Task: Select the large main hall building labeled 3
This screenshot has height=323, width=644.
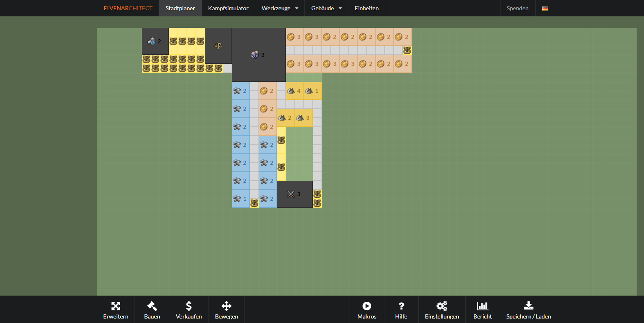Action: coord(258,55)
